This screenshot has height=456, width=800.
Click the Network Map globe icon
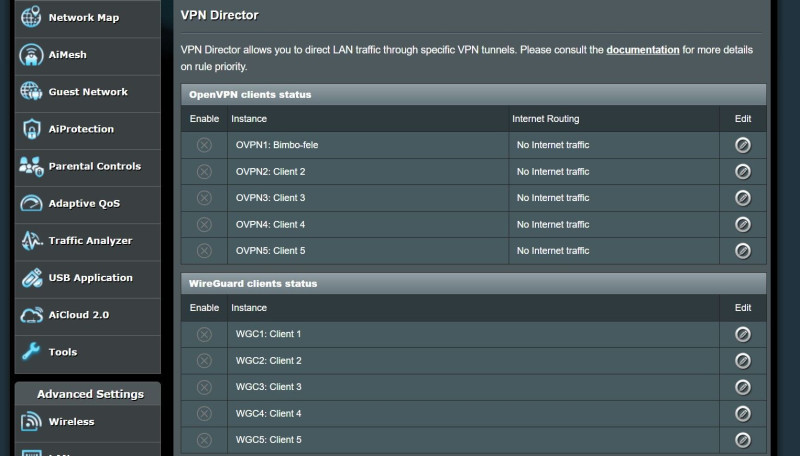[x=30, y=17]
